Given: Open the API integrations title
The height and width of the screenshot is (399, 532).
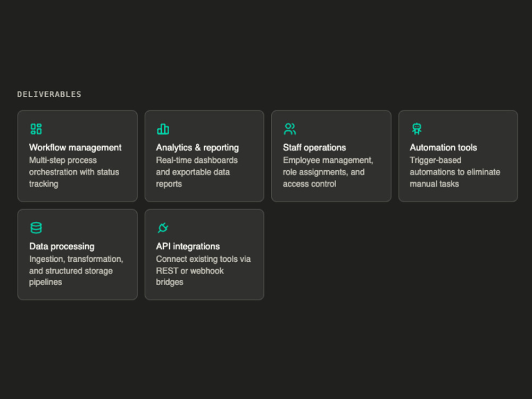Looking at the screenshot, I should tap(188, 246).
